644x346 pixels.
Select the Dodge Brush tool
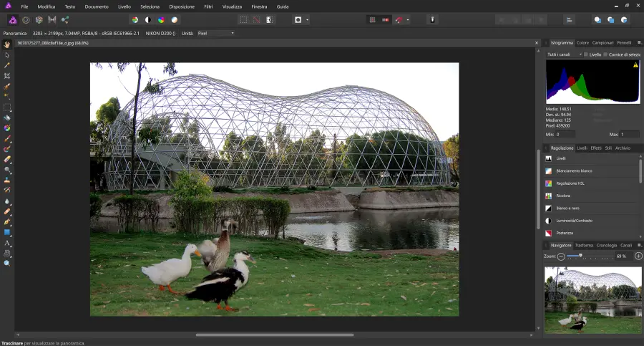[x=7, y=170]
